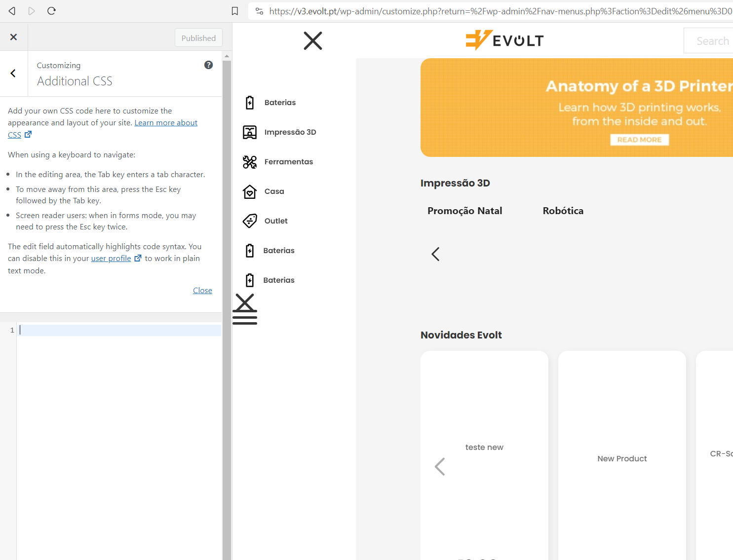Select the Robótica tab
The width and height of the screenshot is (733, 560).
563,211
